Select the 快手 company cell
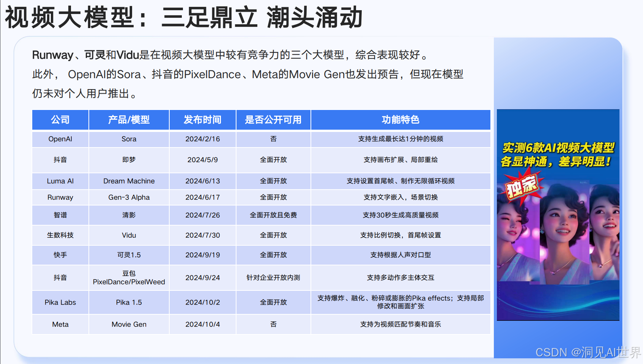Image resolution: width=643 pixels, height=364 pixels. [x=60, y=255]
